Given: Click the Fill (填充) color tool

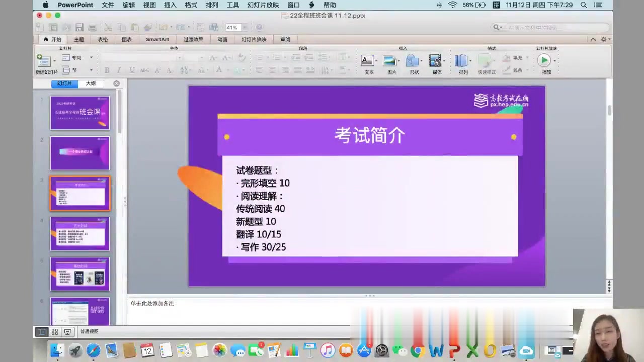Looking at the screenshot, I should [513, 58].
